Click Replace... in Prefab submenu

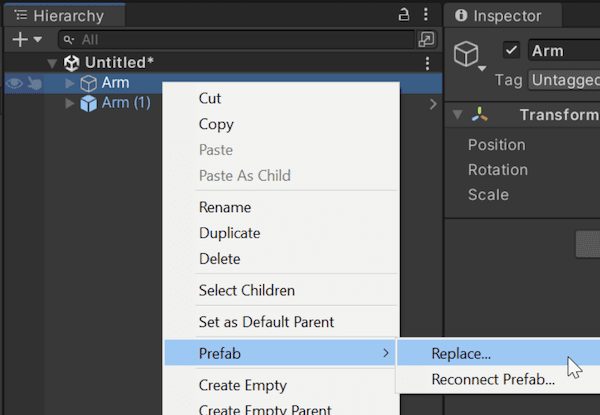pos(498,353)
